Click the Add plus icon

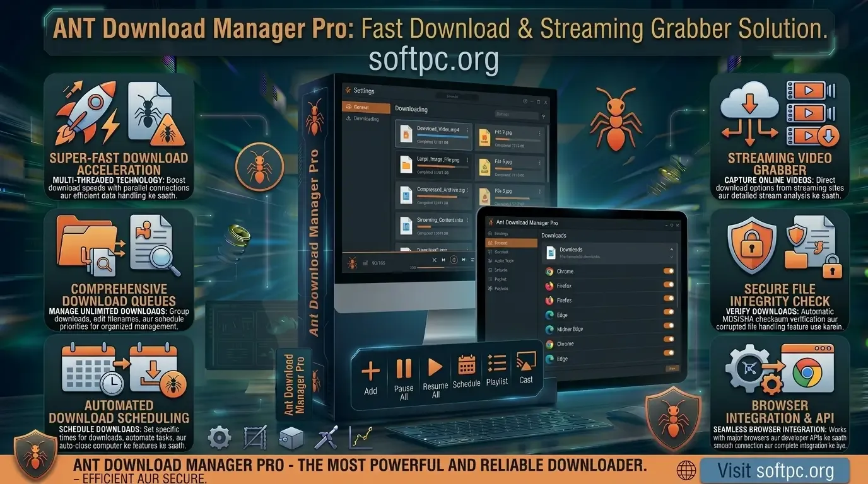(370, 371)
